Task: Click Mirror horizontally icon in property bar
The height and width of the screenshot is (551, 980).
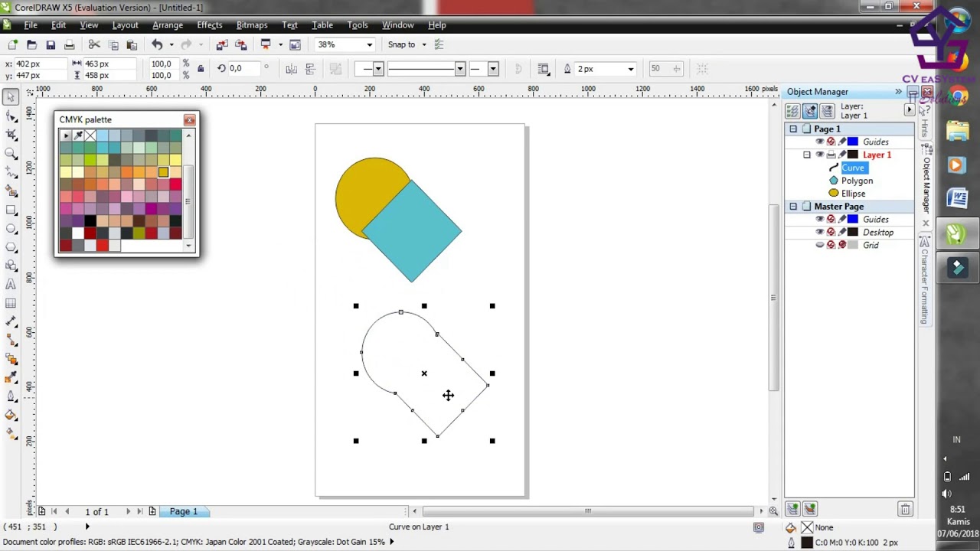Action: [x=292, y=69]
